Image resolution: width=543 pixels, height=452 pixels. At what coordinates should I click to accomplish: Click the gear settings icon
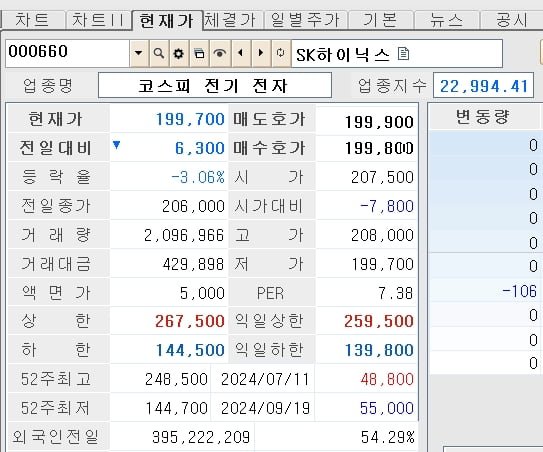(x=179, y=53)
